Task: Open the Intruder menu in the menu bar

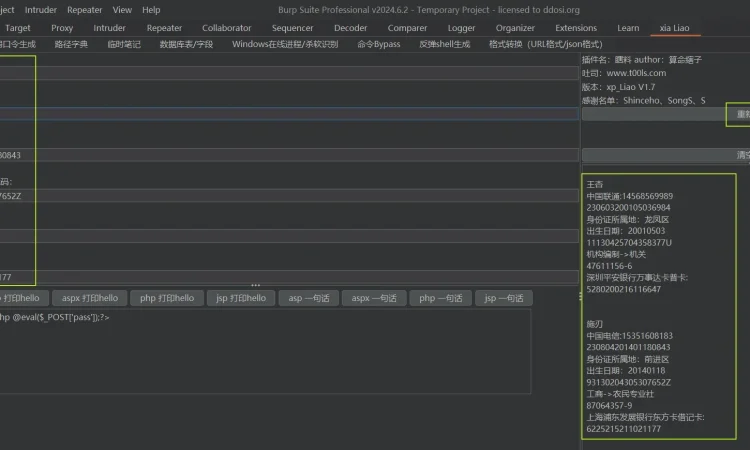Action: (x=41, y=10)
